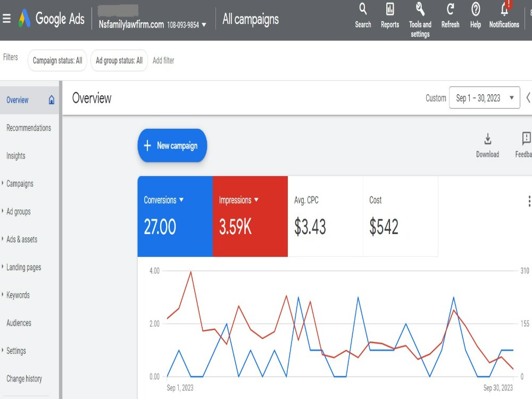Open Recommendations in the sidebar
This screenshot has height=399, width=532.
tap(29, 128)
